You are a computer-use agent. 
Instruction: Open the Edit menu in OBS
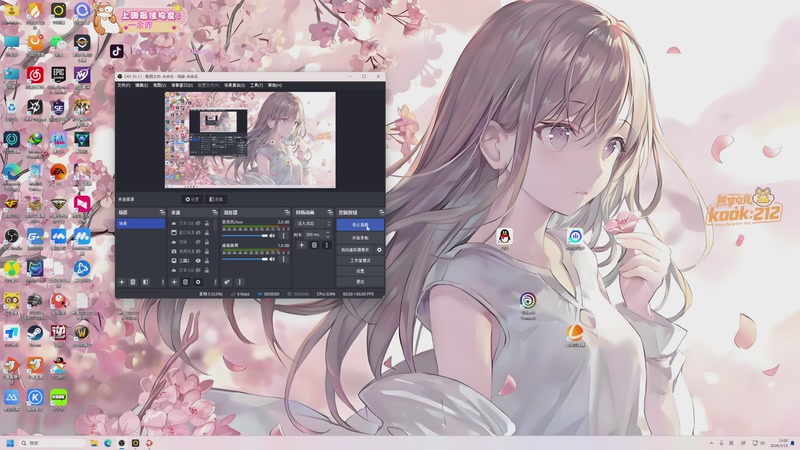tap(141, 85)
